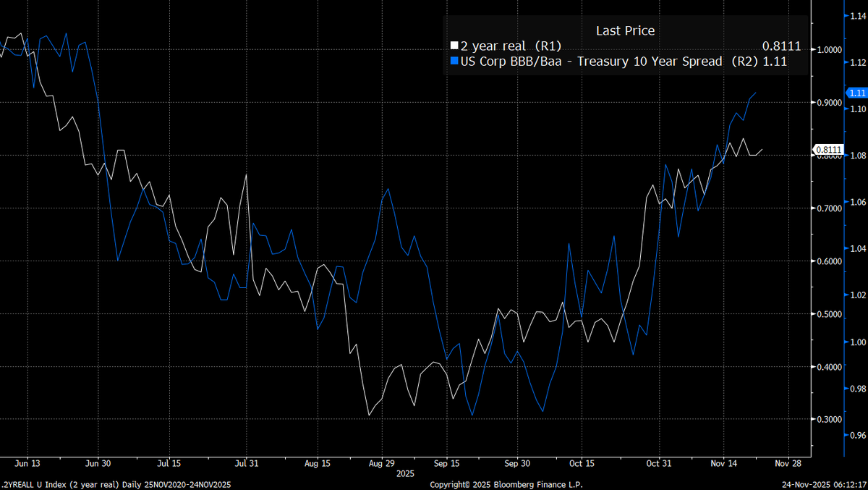Click the Bloomberg Finance L.P. copyright notice
This screenshot has height=490, width=868.
[506, 484]
